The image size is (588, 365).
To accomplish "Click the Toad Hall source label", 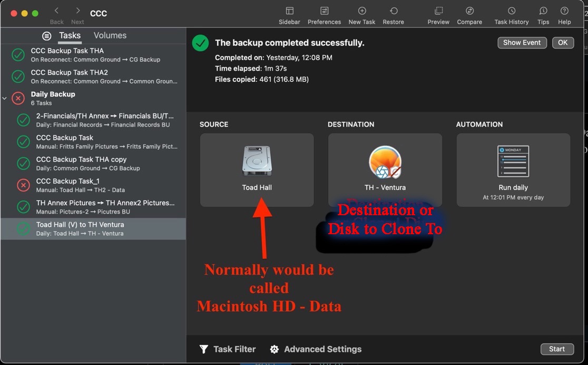I will pos(257,187).
